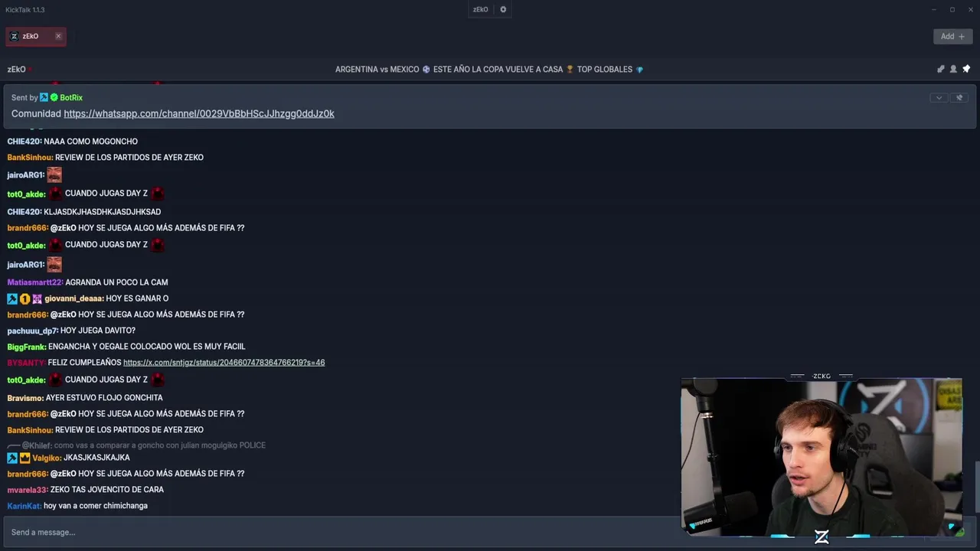Click BotRix blue moderator badge
The height and width of the screenshot is (551, 980).
coord(44,97)
